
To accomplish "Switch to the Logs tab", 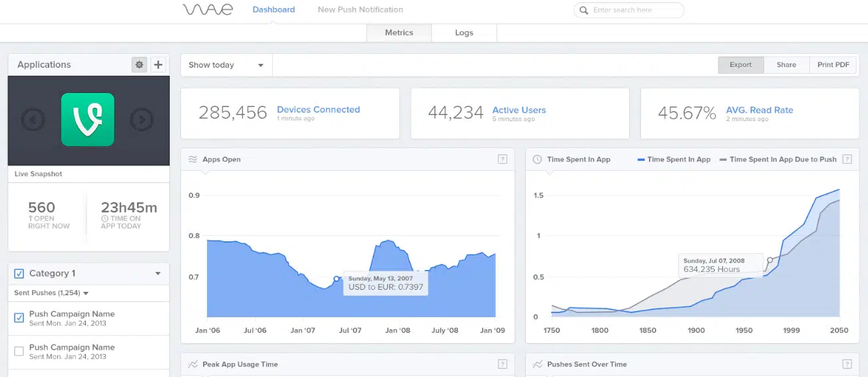I will (464, 33).
